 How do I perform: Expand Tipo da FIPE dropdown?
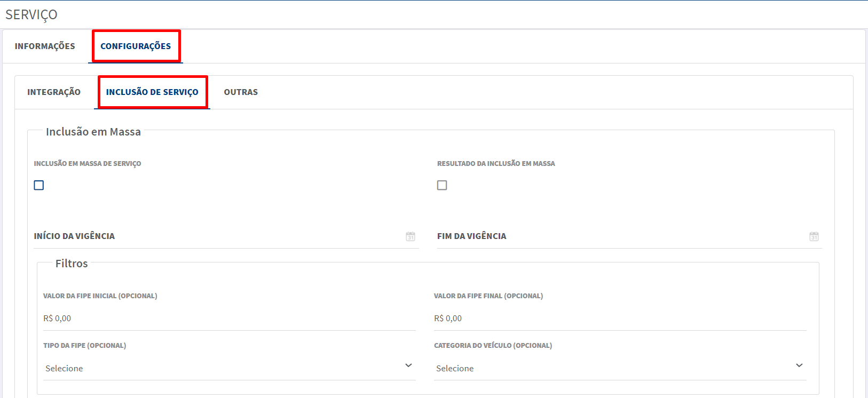click(230, 368)
